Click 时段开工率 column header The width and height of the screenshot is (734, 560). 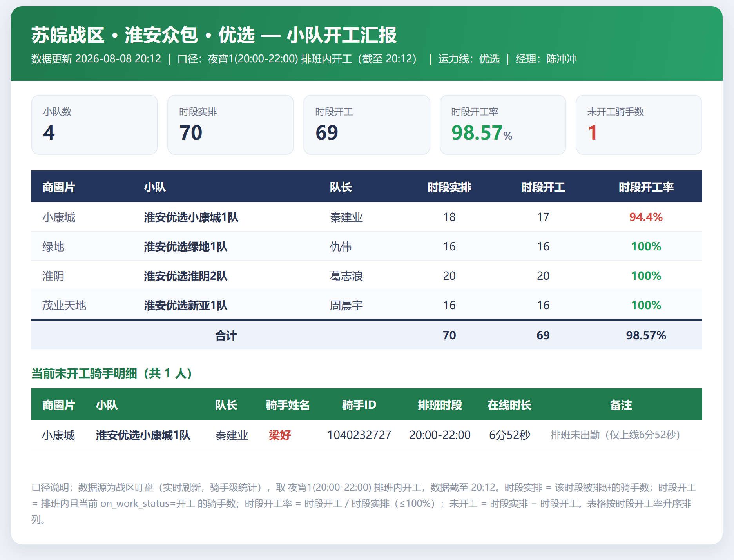point(646,187)
